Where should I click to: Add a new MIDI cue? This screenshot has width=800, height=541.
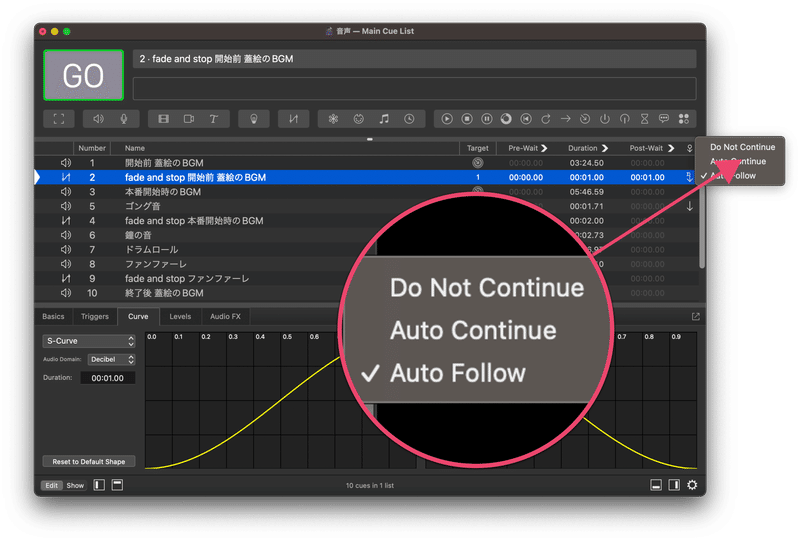pyautogui.click(x=359, y=119)
